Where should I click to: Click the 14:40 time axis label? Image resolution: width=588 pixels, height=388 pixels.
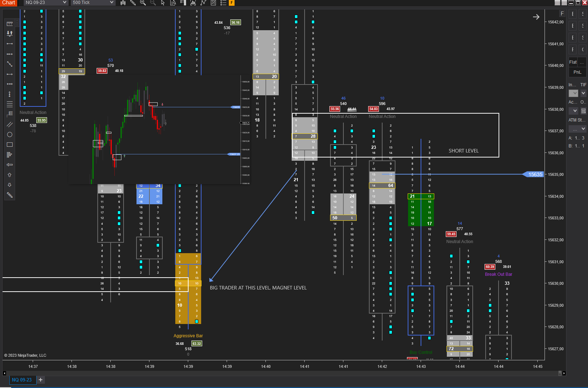[266, 366]
